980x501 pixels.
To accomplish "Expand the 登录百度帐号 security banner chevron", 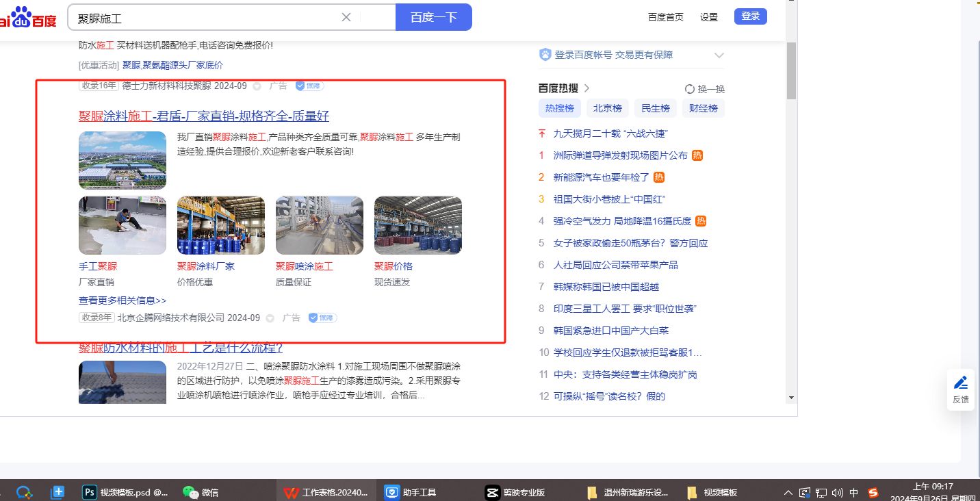I will point(719,55).
